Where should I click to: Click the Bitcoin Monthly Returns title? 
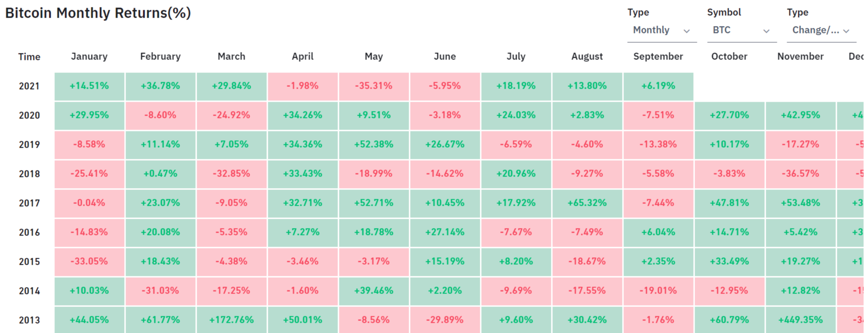click(98, 13)
